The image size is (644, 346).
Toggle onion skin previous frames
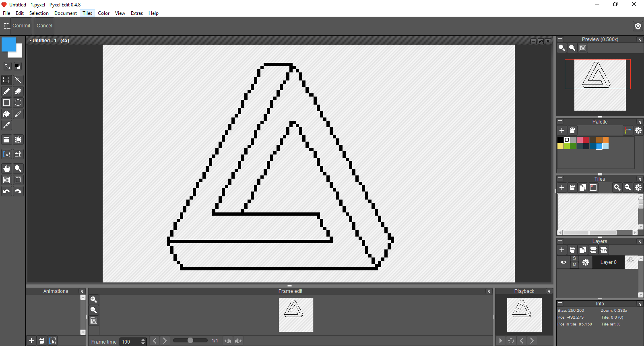[228, 341]
